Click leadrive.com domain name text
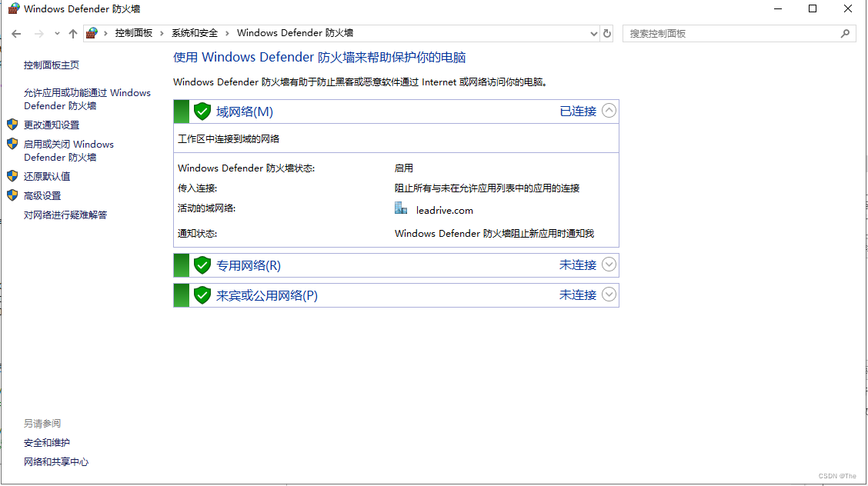The image size is (868, 486). pos(445,211)
